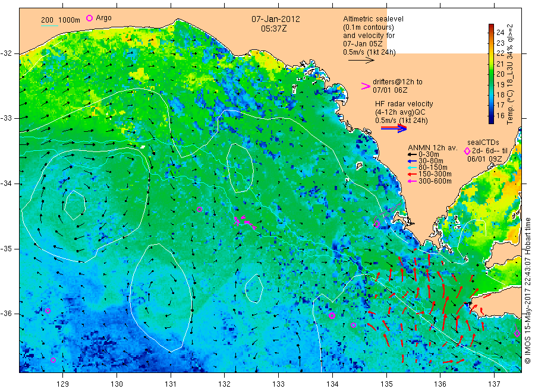This screenshot has height=392, width=535.
Task: Click the 'sealCTDs' legend label
Action: tap(483, 143)
